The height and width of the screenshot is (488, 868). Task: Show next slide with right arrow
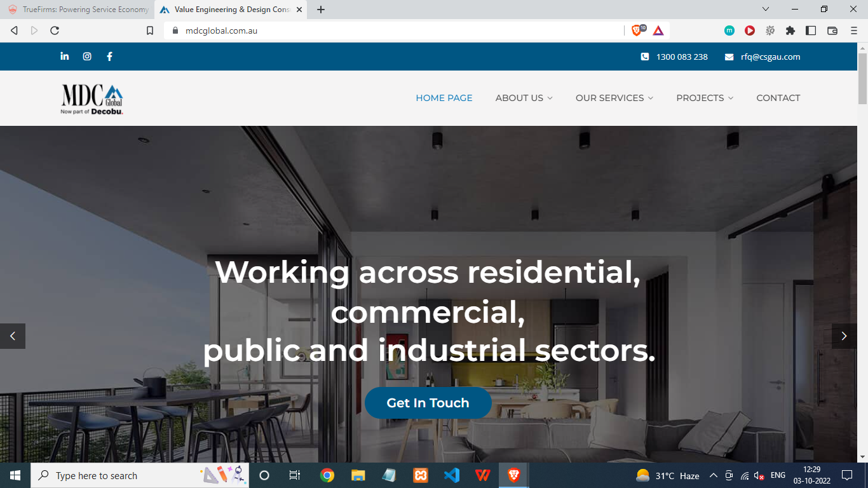coord(844,336)
